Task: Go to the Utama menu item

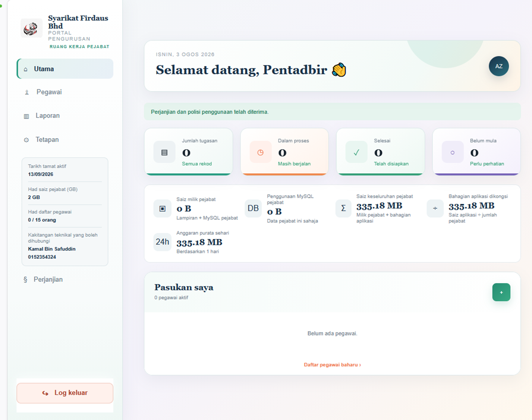Action: tap(65, 69)
